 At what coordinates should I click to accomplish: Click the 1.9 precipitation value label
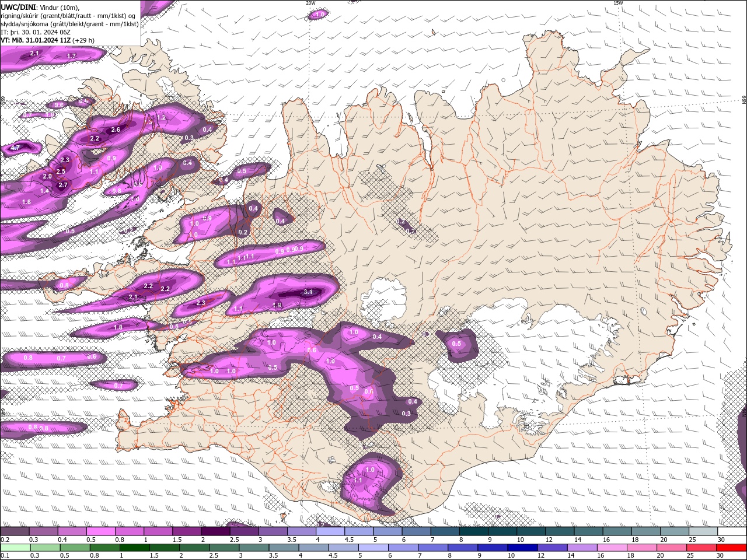[x=278, y=305]
